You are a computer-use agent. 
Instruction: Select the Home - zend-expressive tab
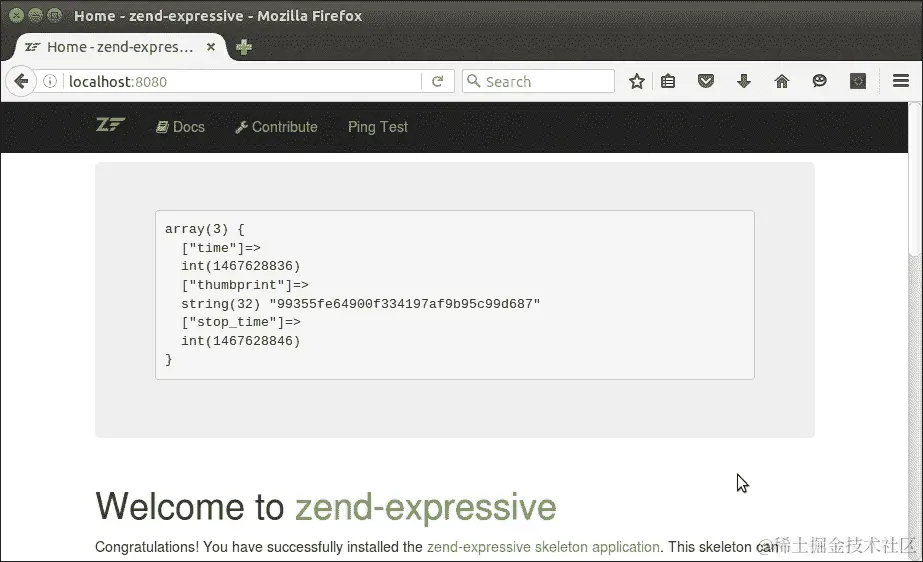point(118,47)
